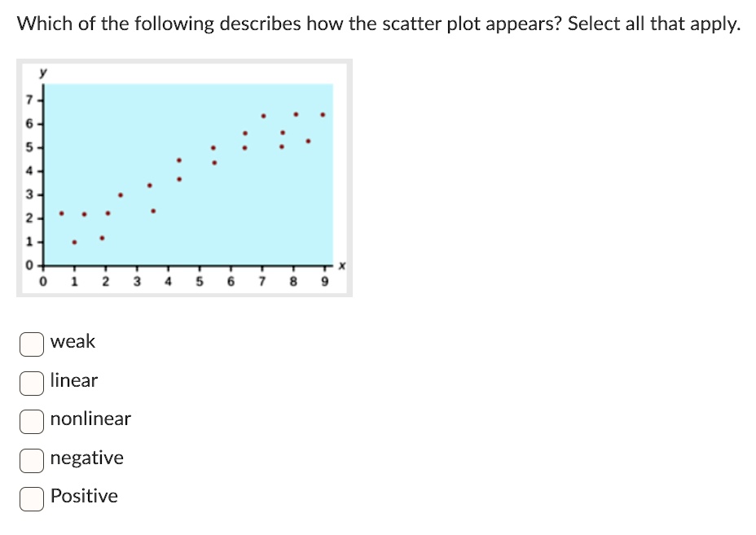Click the "weak" answer label text
This screenshot has height=535, width=756.
[x=73, y=342]
